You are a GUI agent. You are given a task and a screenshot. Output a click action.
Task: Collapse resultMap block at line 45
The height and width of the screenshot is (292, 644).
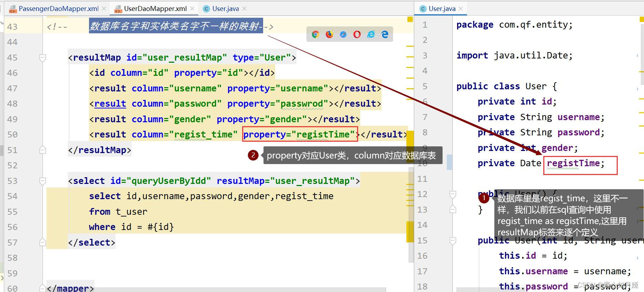(x=43, y=57)
